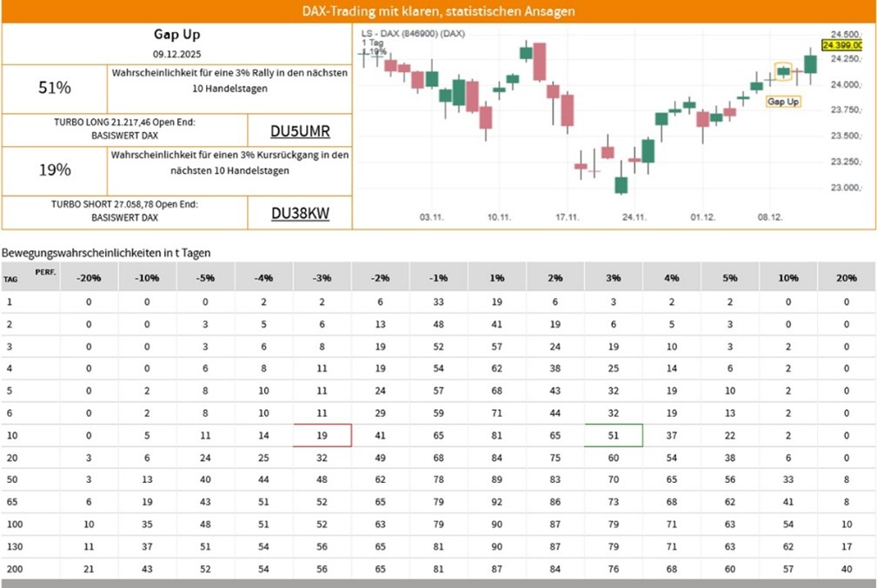Click the large 51% rally probability box

55,88
